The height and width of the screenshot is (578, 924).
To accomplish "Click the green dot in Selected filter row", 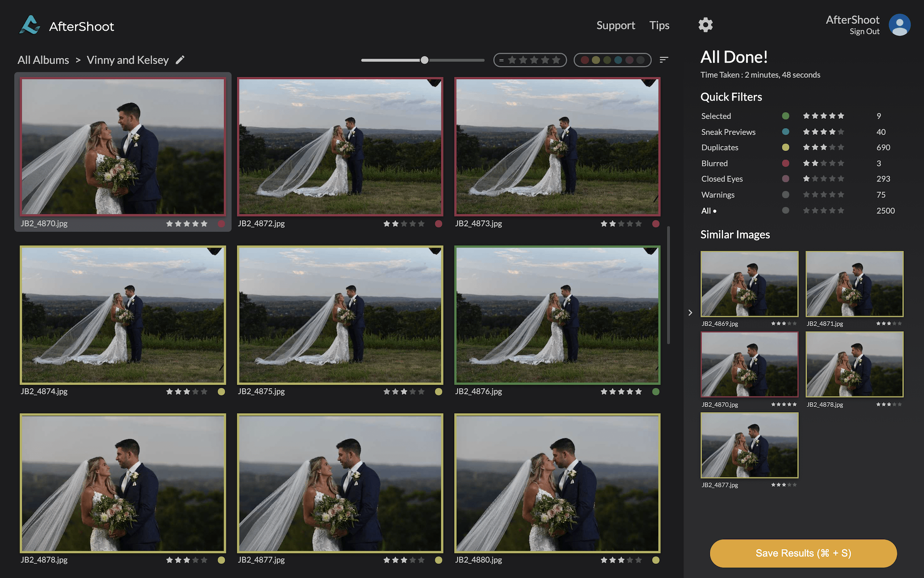I will point(786,116).
